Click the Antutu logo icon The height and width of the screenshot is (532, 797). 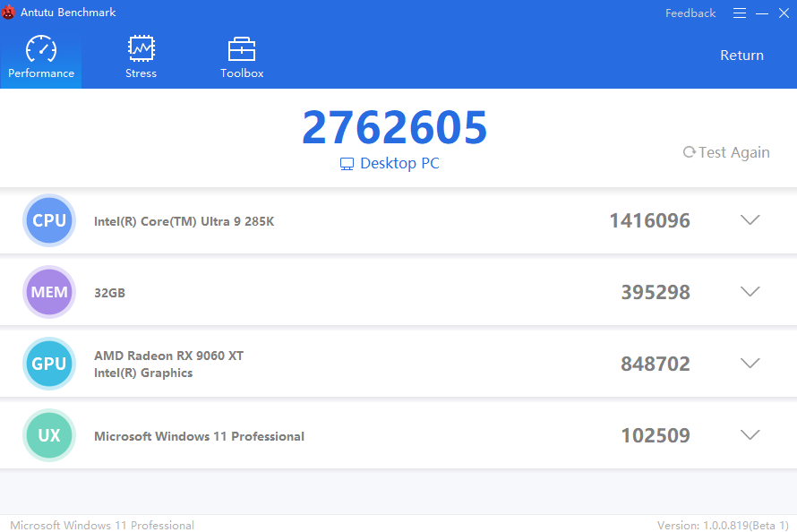coord(9,13)
